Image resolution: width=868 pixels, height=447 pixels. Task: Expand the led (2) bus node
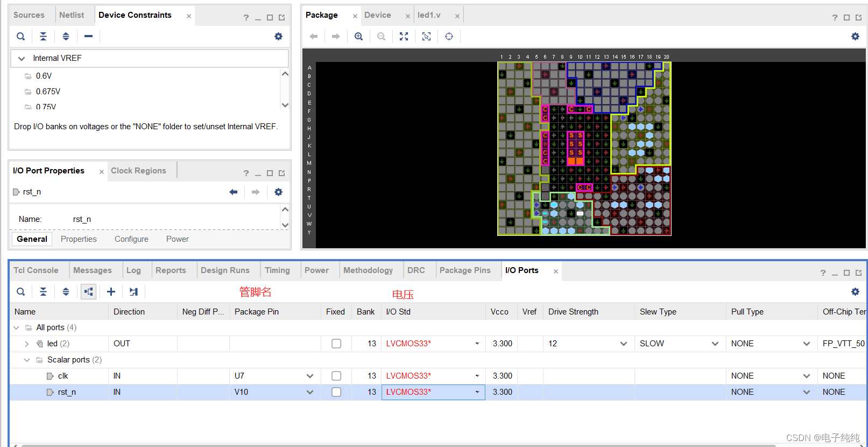pos(27,344)
